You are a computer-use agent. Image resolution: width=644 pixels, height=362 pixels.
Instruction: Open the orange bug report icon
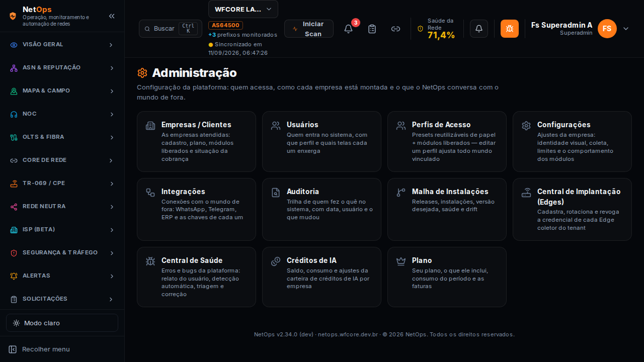coord(510,29)
